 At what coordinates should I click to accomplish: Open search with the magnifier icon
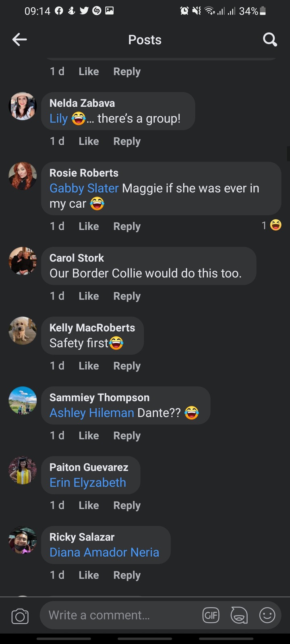(270, 39)
